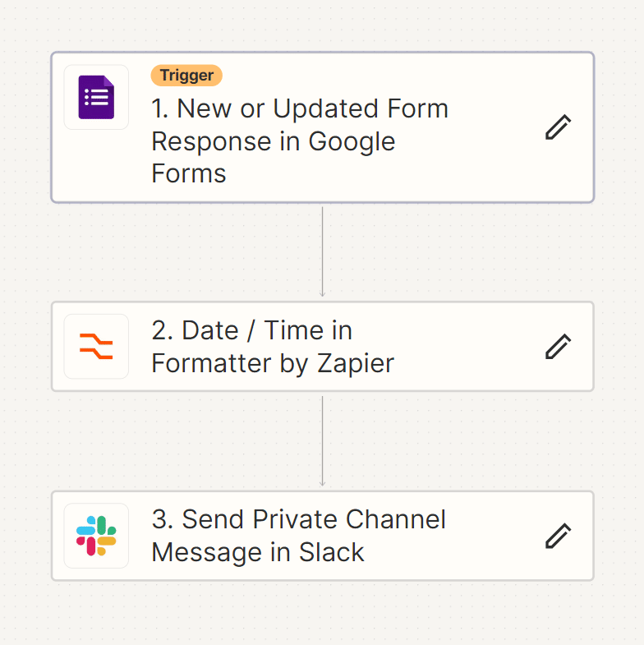Click pencil icon on Formatter step
This screenshot has width=644, height=645.
coord(558,347)
